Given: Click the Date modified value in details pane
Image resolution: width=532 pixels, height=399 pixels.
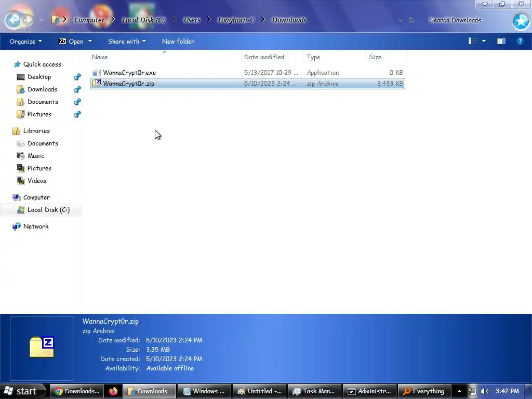Looking at the screenshot, I should [174, 340].
